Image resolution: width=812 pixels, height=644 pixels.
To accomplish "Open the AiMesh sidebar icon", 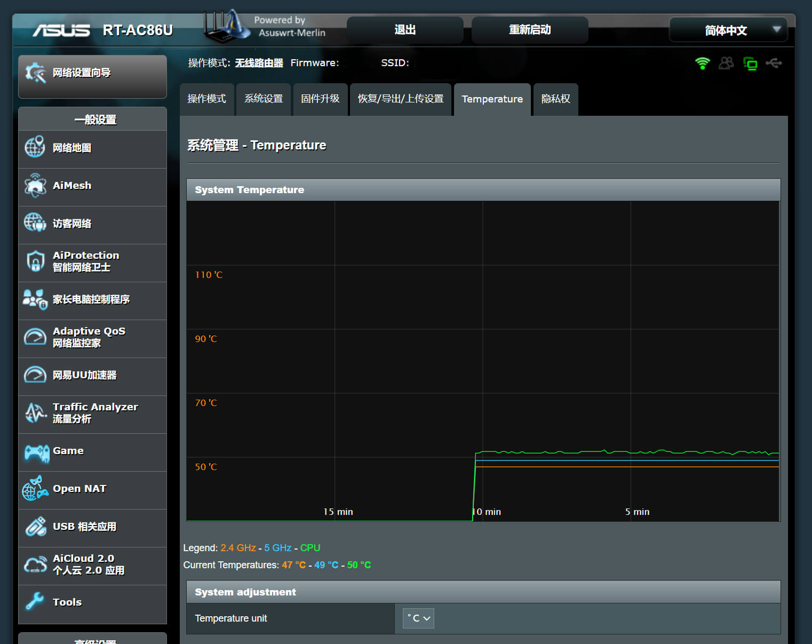I will tap(35, 186).
